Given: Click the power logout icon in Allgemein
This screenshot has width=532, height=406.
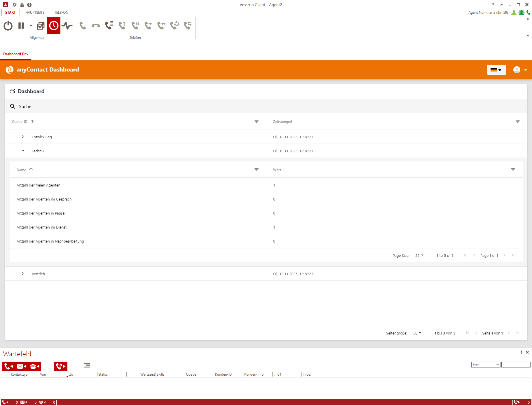Looking at the screenshot, I should pyautogui.click(x=8, y=26).
